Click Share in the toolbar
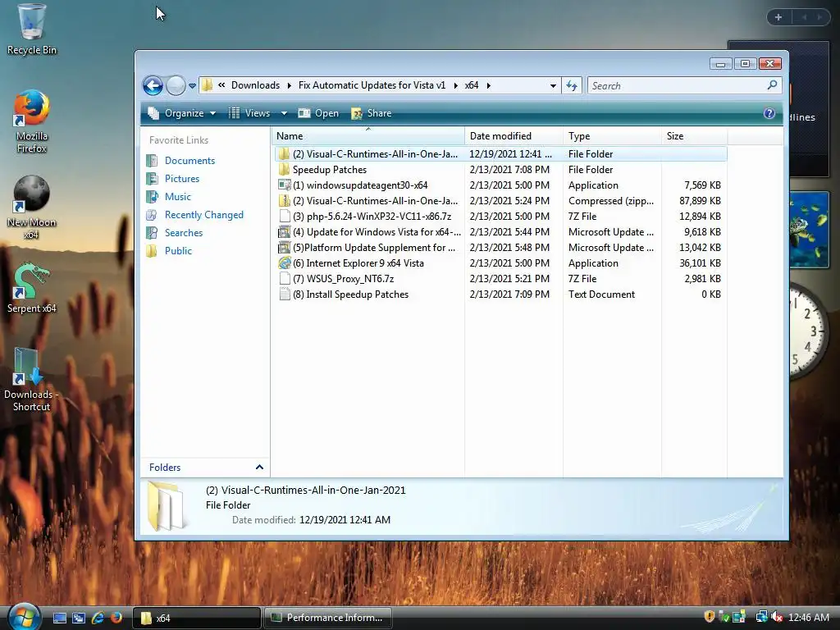 coord(372,113)
